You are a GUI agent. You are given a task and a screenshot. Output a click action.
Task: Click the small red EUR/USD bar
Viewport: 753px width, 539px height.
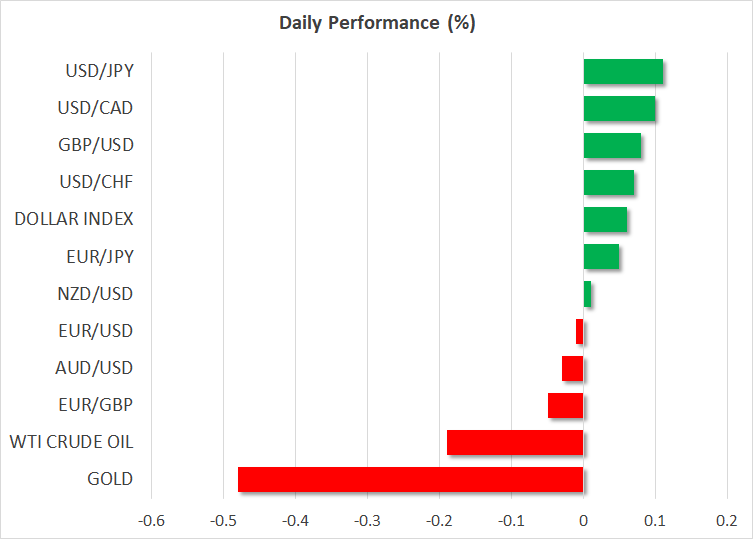pos(579,331)
